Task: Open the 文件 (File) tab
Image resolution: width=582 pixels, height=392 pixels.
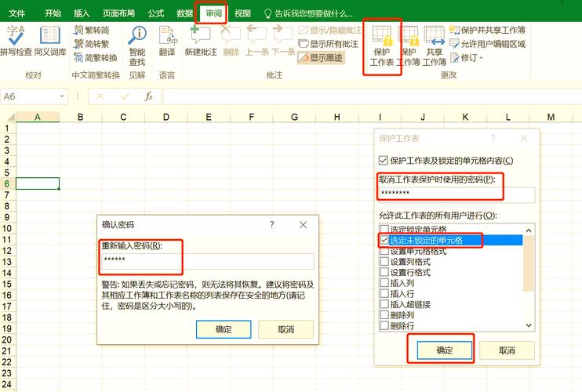Action: click(16, 14)
